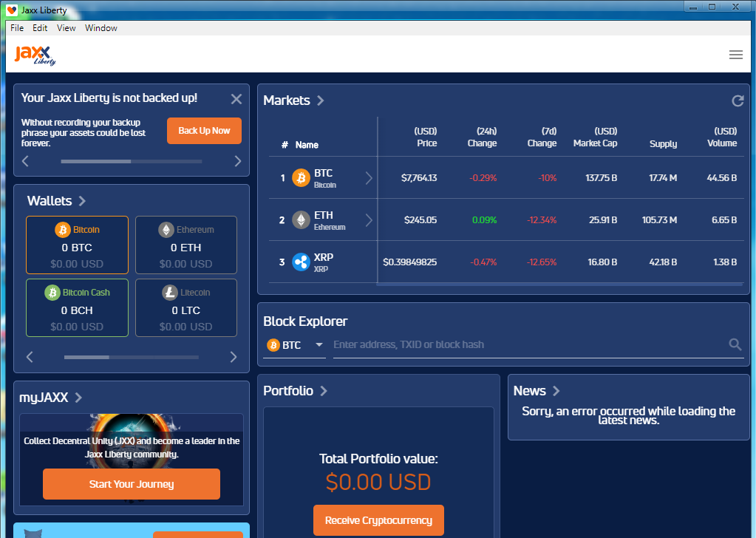Select the Bitcoin wallet card

click(77, 245)
